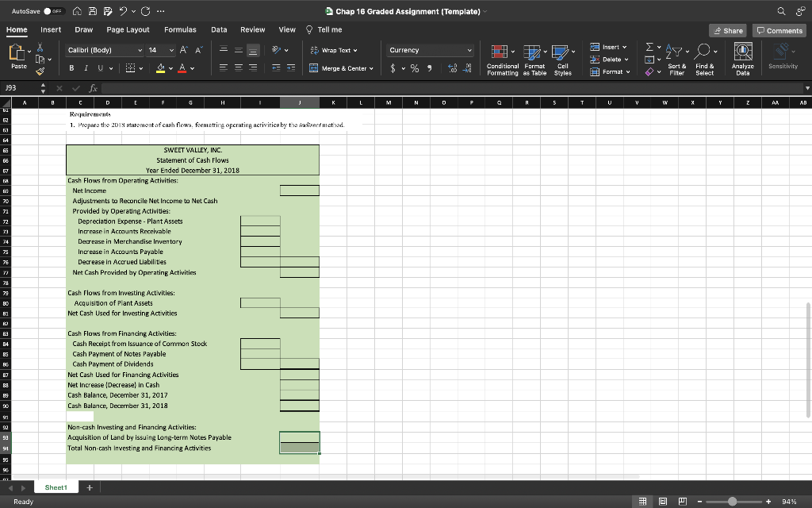Click the Decrease Indent icon

coord(277,68)
